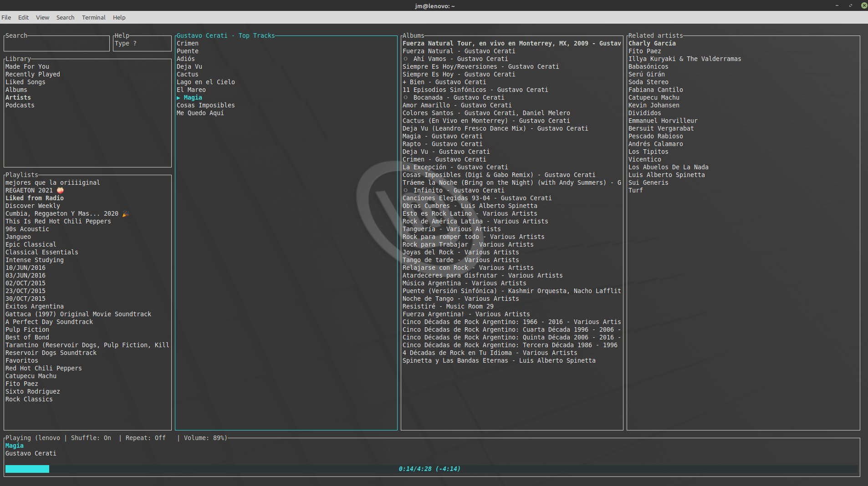This screenshot has width=868, height=486.
Task: Select related artist Sui Generis
Action: pos(648,182)
